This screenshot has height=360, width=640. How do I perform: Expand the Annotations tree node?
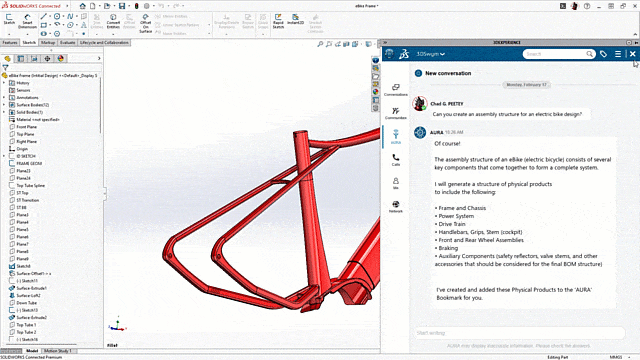4,98
